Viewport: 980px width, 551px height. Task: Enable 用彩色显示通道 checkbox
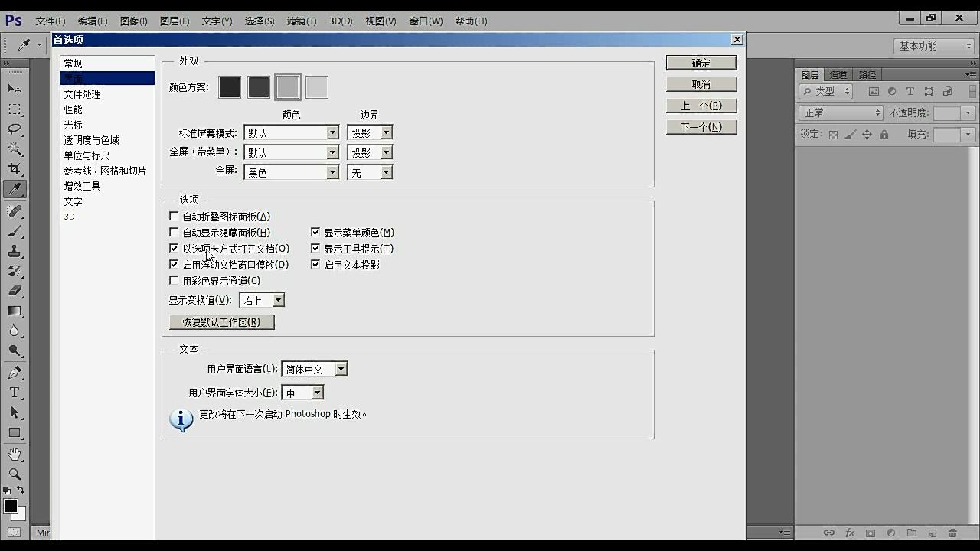tap(174, 281)
